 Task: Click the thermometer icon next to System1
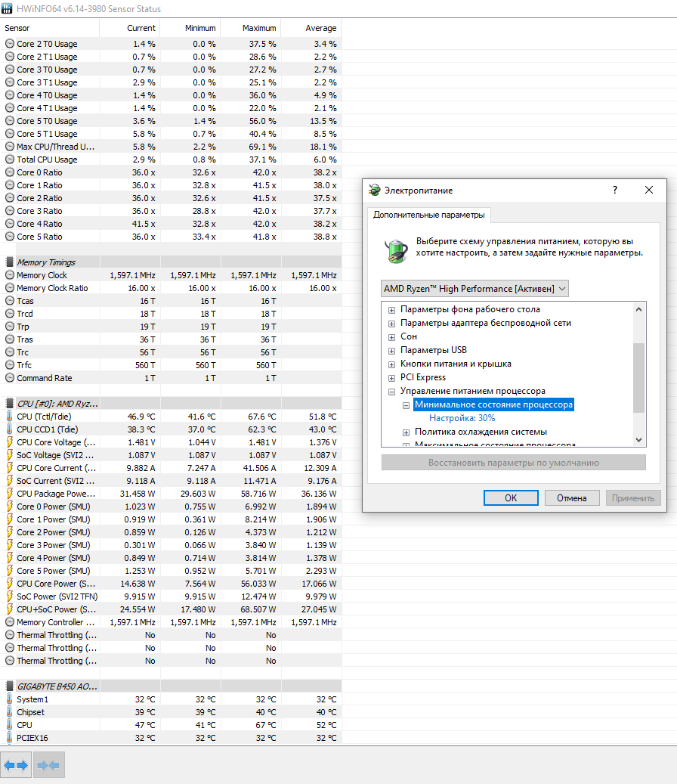pyautogui.click(x=9, y=699)
